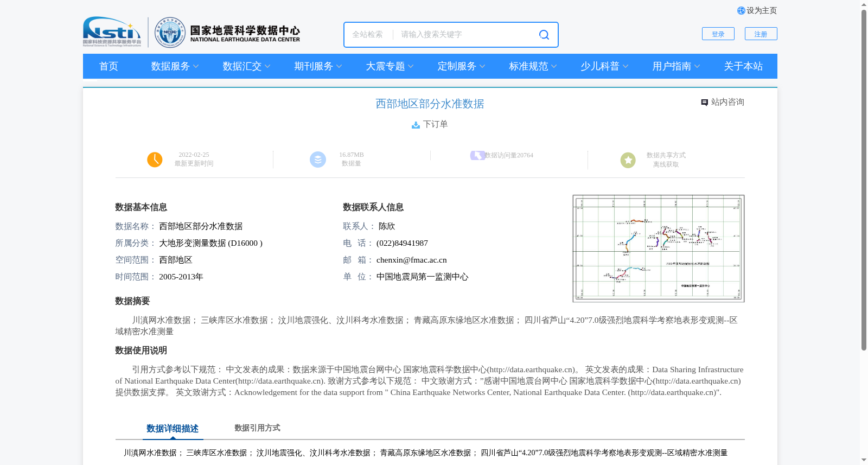868x465 pixels.
Task: Click the site consultation chat icon
Action: 704,103
